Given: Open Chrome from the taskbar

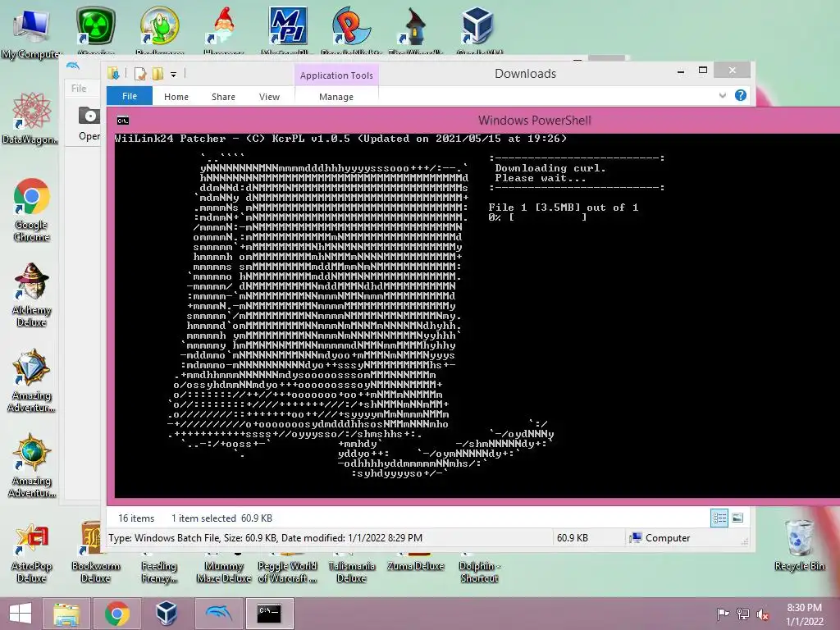Looking at the screenshot, I should [x=116, y=614].
